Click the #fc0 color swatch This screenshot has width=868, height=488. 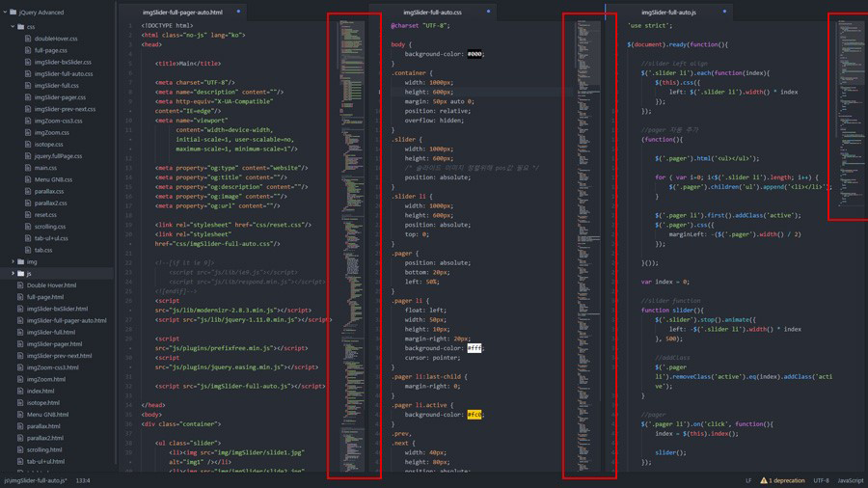coord(475,415)
